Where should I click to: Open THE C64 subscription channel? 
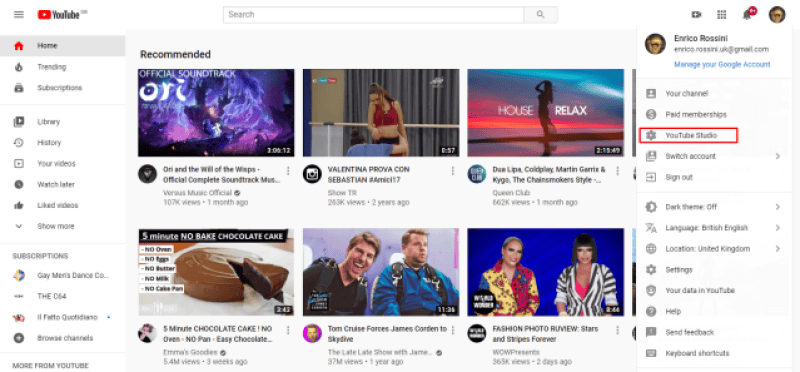[63, 296]
